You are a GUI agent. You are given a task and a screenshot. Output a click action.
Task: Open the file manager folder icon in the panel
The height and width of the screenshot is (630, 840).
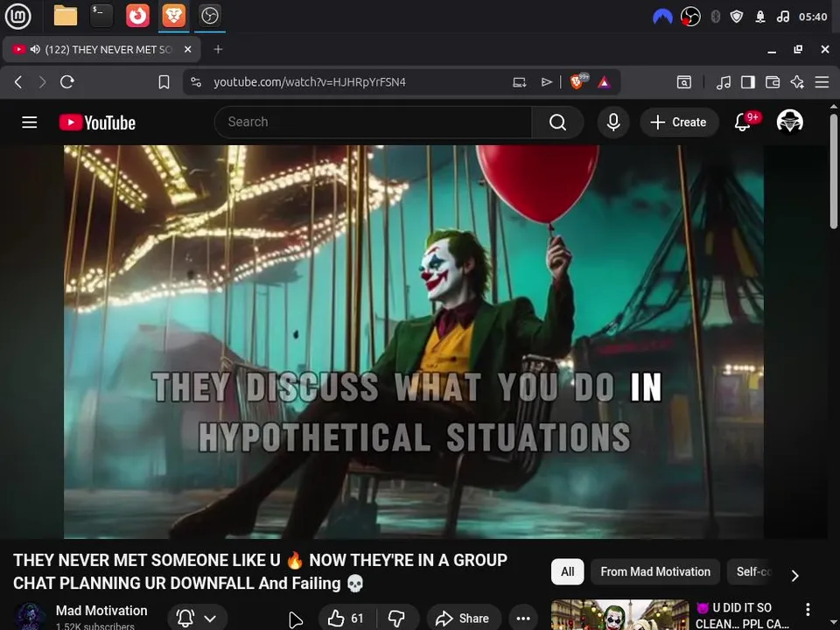[x=66, y=16]
